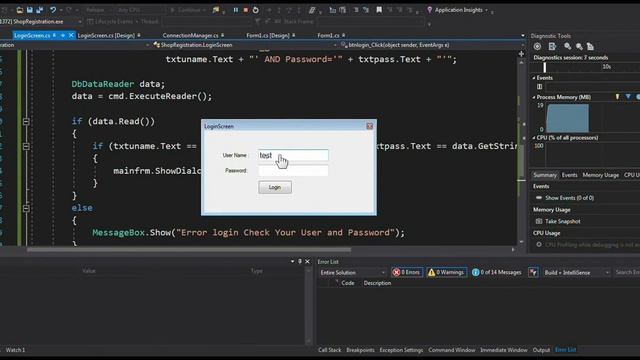Zoom out on Diagnostic Tools timeline

[x=579, y=47]
